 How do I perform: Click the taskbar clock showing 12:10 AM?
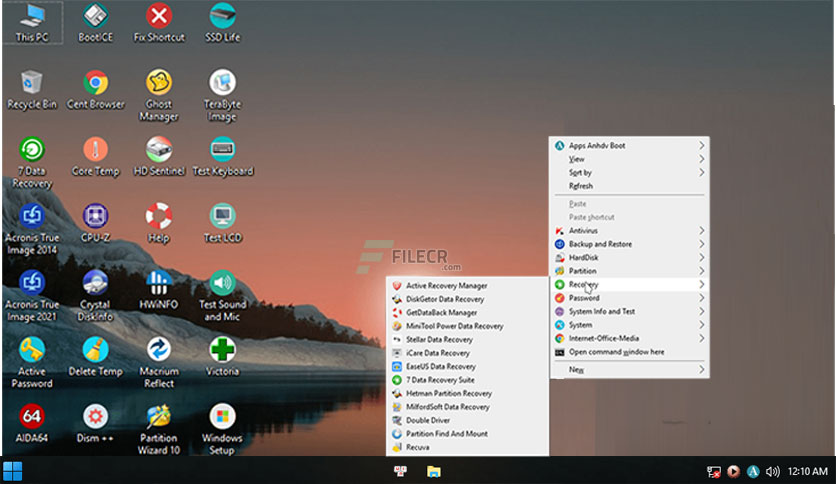coord(808,471)
